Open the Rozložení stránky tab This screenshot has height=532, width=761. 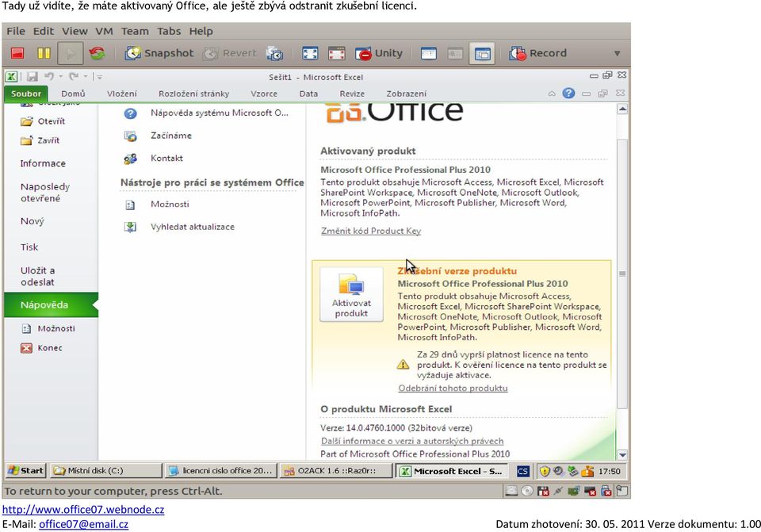[193, 94]
